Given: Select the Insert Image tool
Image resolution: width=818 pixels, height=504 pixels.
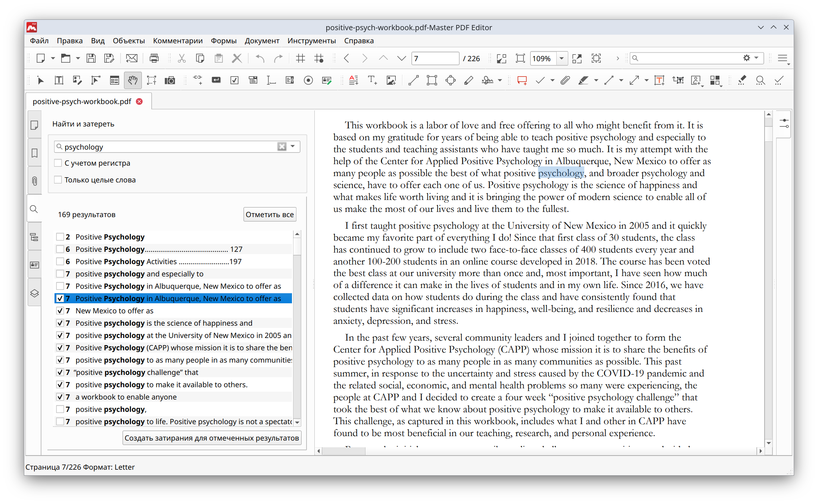Looking at the screenshot, I should [x=391, y=80].
